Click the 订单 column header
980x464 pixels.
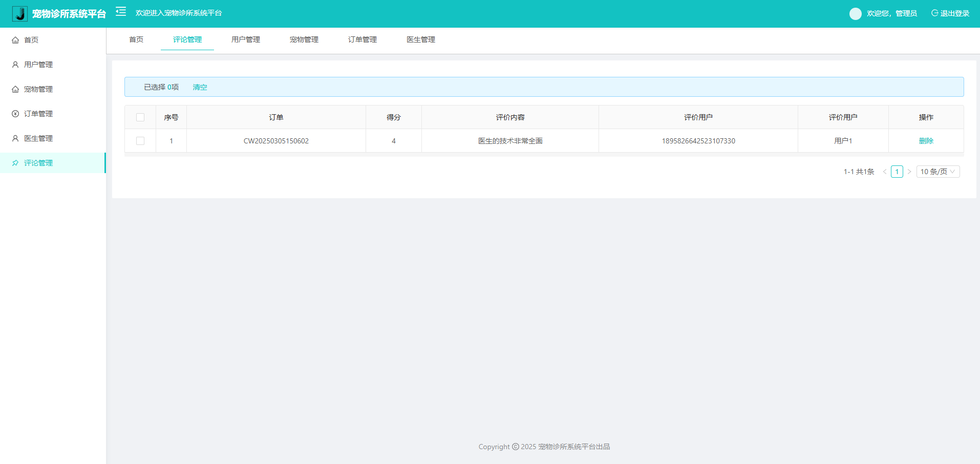click(276, 117)
